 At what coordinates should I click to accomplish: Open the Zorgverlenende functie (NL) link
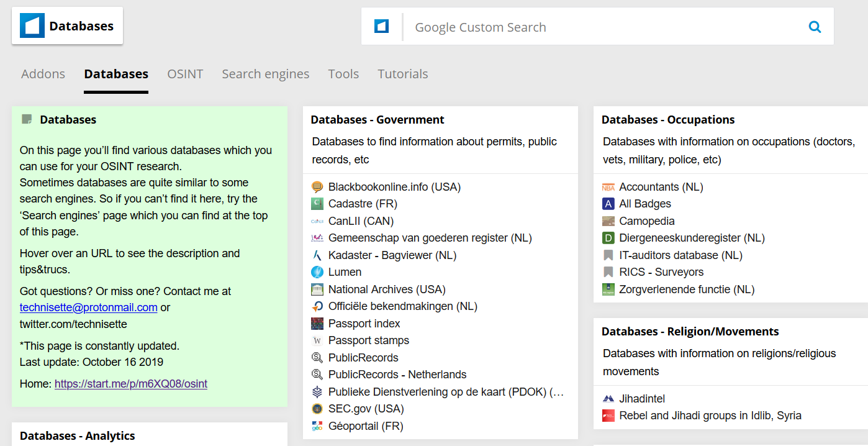[687, 289]
